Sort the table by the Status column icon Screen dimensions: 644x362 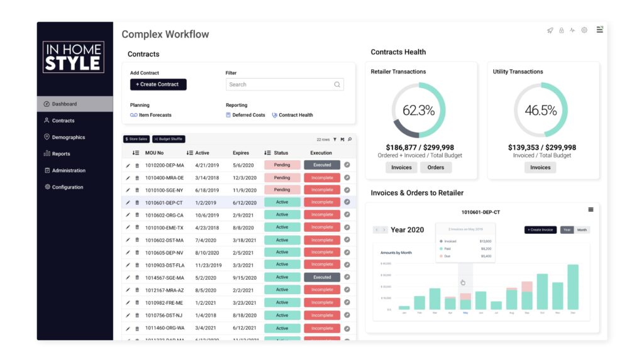click(x=267, y=153)
